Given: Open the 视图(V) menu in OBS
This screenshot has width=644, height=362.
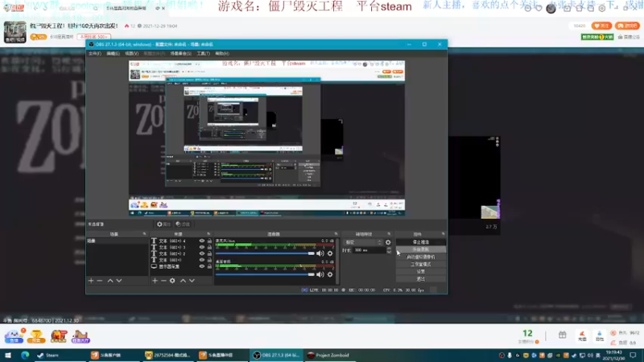Looking at the screenshot, I should pos(131,53).
